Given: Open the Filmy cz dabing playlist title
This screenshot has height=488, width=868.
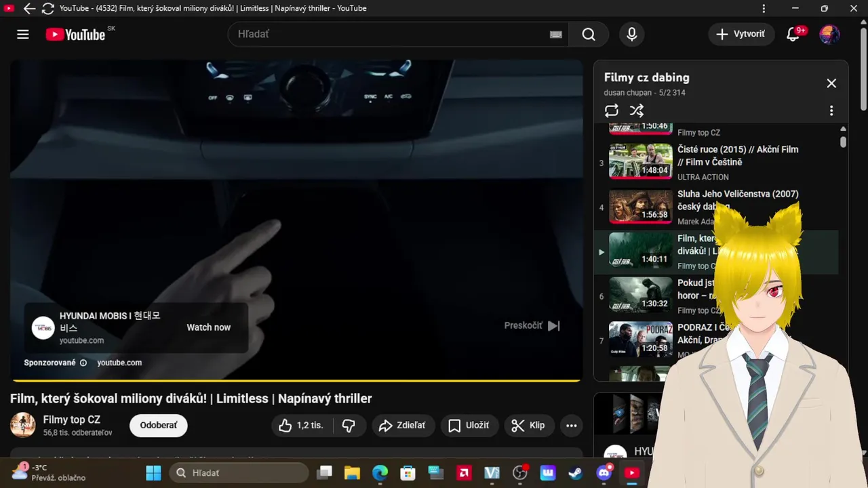Looking at the screenshot, I should click(x=647, y=77).
